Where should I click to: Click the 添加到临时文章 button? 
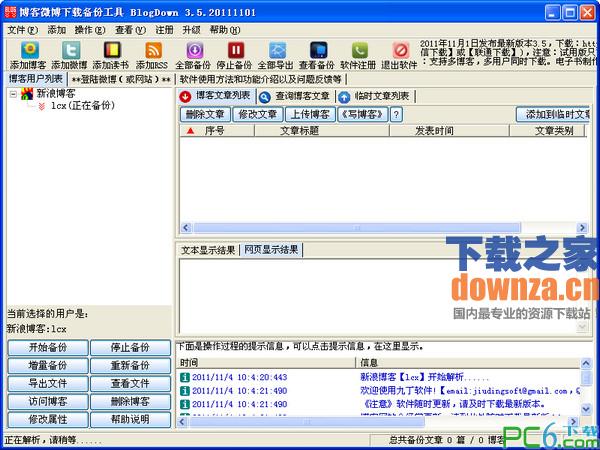[x=553, y=114]
